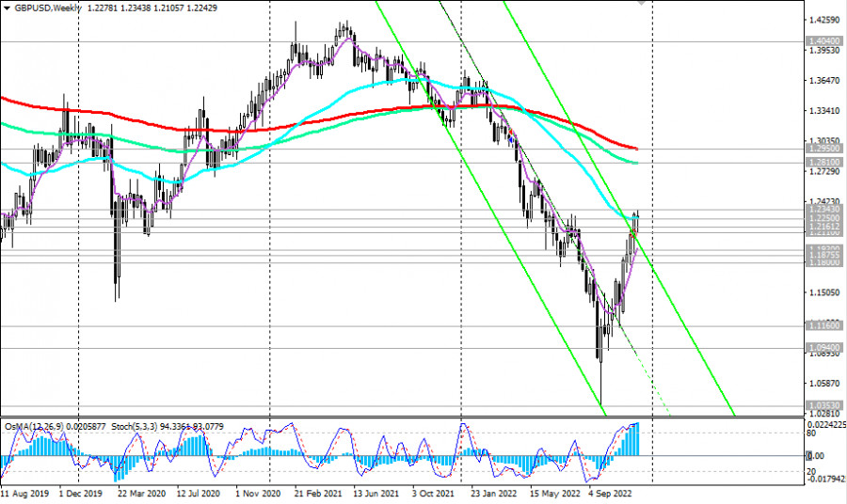Click the 1.28100 price level label

(823, 163)
